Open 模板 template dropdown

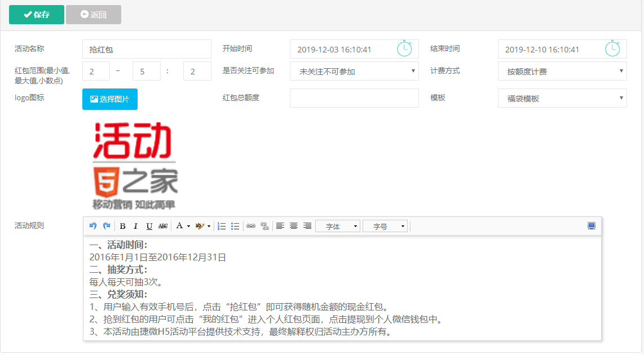pyautogui.click(x=562, y=98)
